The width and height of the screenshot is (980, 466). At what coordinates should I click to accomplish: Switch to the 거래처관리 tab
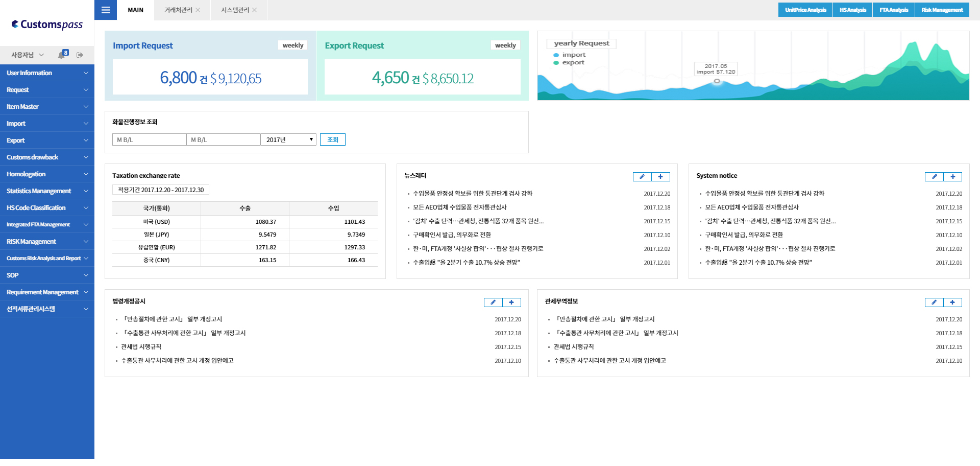pyautogui.click(x=178, y=10)
